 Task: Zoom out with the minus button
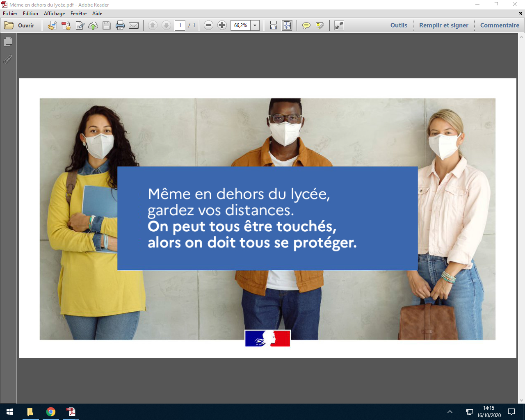point(208,25)
